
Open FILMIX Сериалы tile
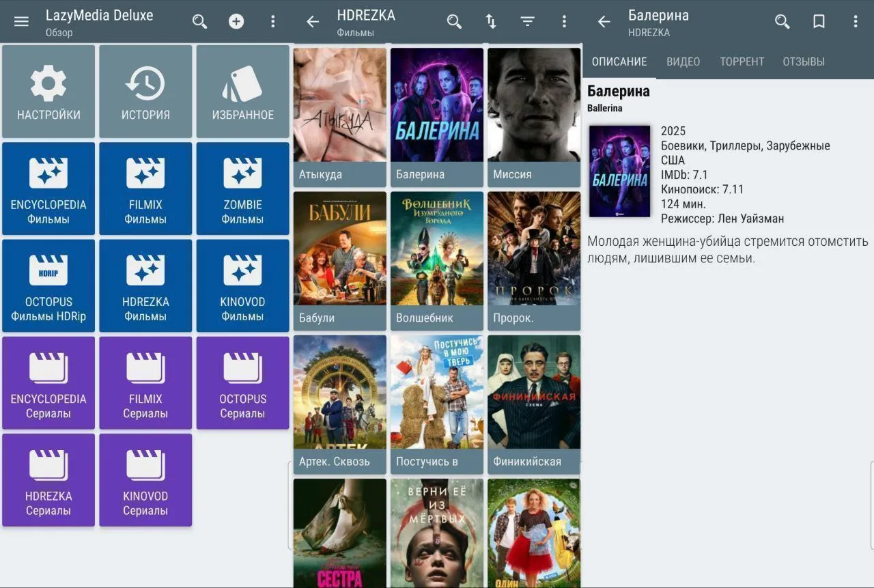coord(145,383)
